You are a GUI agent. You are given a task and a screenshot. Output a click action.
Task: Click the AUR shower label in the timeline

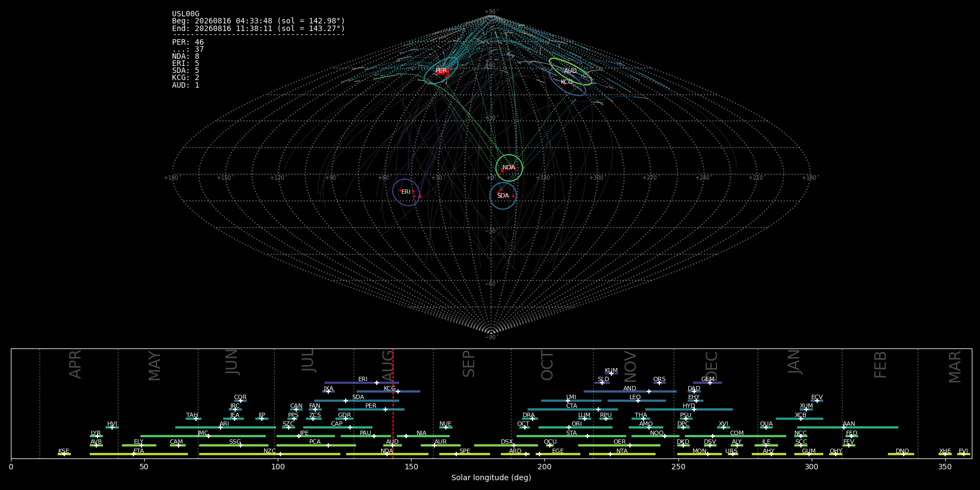(440, 442)
